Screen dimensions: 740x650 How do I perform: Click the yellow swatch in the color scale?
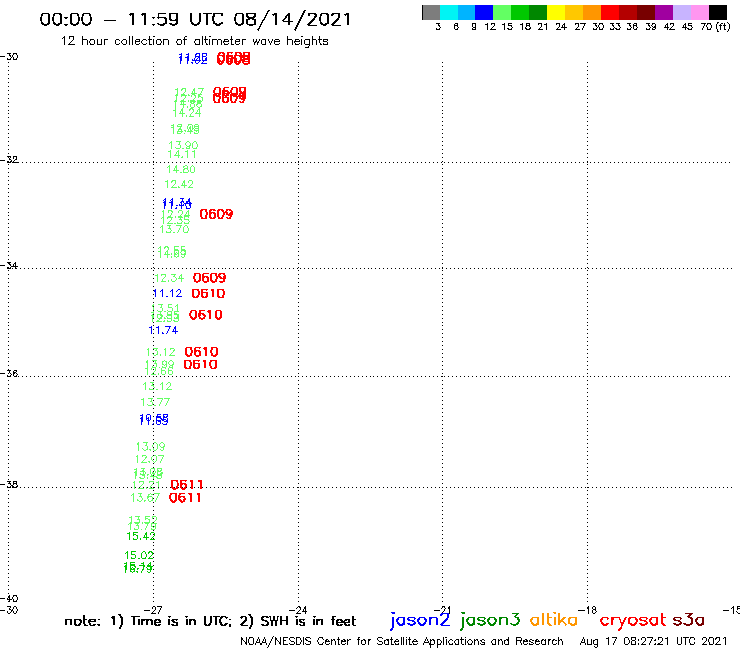pyautogui.click(x=556, y=12)
